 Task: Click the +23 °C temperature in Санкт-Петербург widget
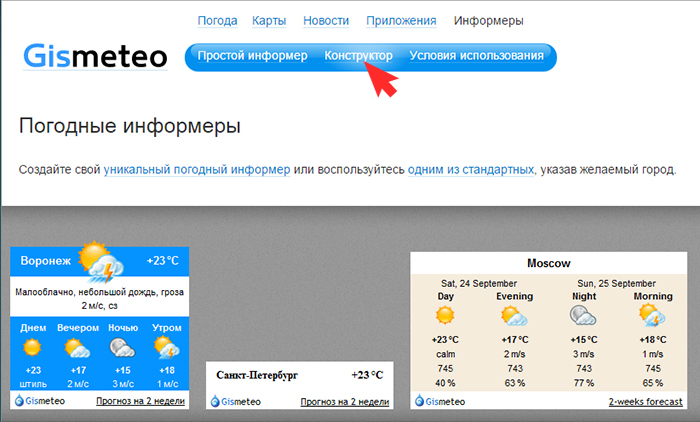click(x=367, y=375)
